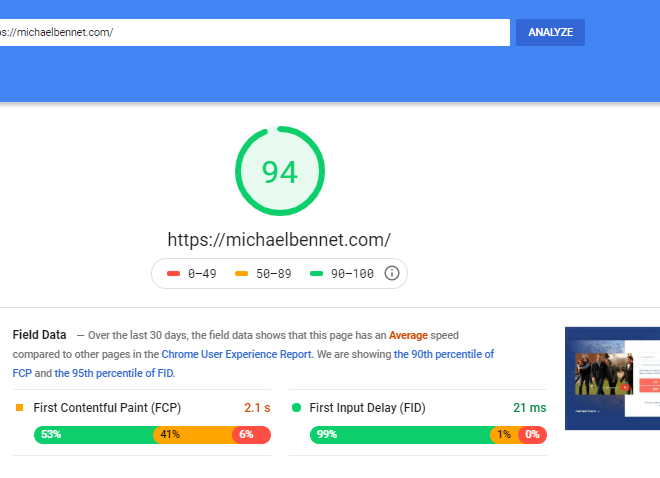This screenshot has height=478, width=660.
Task: Open the Chrome User Experience Report link
Action: [x=236, y=354]
